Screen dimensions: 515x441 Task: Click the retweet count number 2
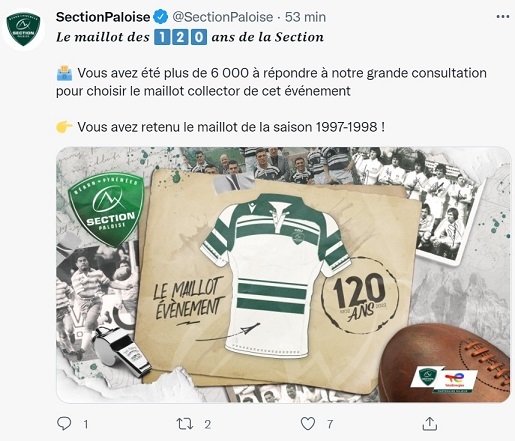(207, 424)
